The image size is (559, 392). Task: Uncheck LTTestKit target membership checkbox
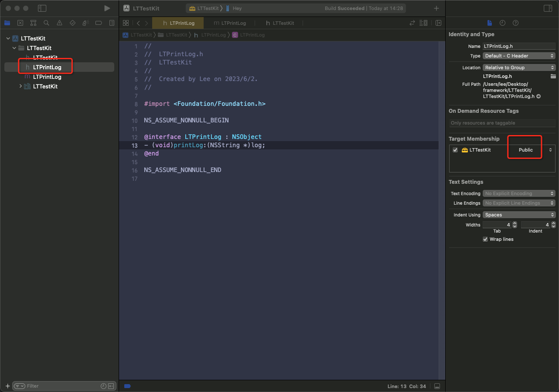[x=455, y=150]
